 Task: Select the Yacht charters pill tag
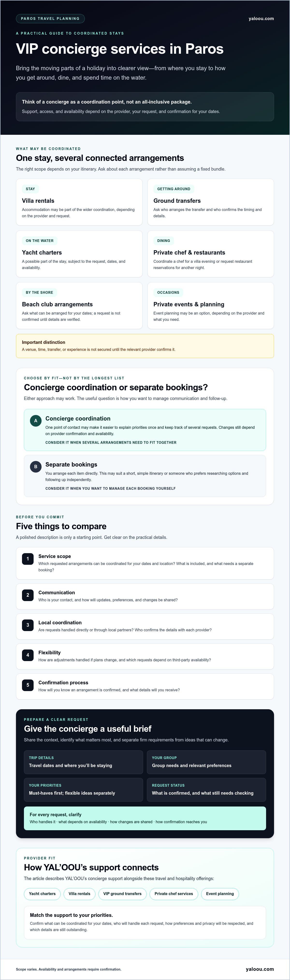click(x=42, y=894)
